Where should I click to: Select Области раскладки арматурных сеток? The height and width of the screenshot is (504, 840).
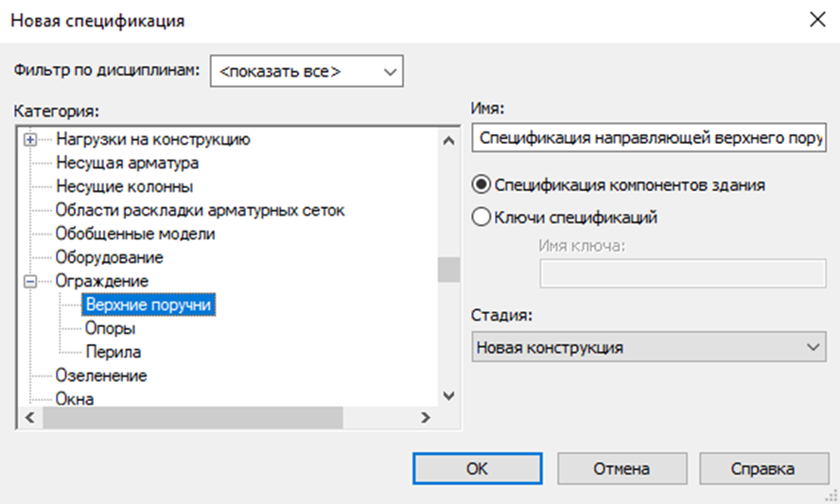[200, 210]
